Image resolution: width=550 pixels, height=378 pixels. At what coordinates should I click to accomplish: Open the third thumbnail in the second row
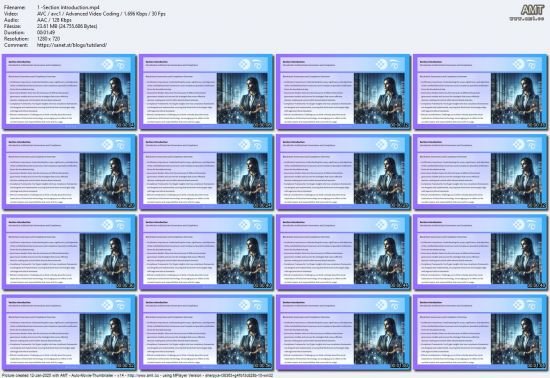pyautogui.click(x=343, y=172)
